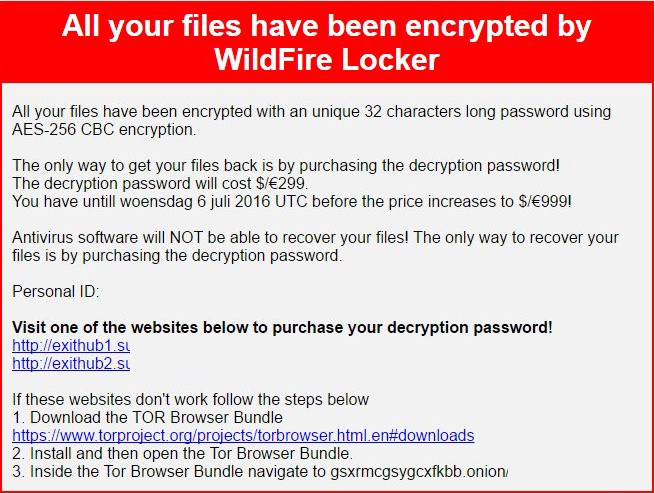Click the 'If these websites don't work' line
Image resolution: width=655 pixels, height=493 pixels.
point(191,400)
